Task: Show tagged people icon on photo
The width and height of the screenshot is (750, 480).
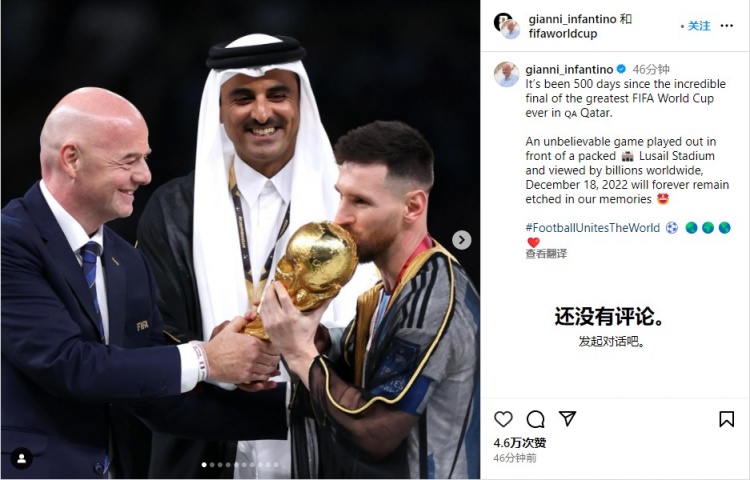Action: 22,458
